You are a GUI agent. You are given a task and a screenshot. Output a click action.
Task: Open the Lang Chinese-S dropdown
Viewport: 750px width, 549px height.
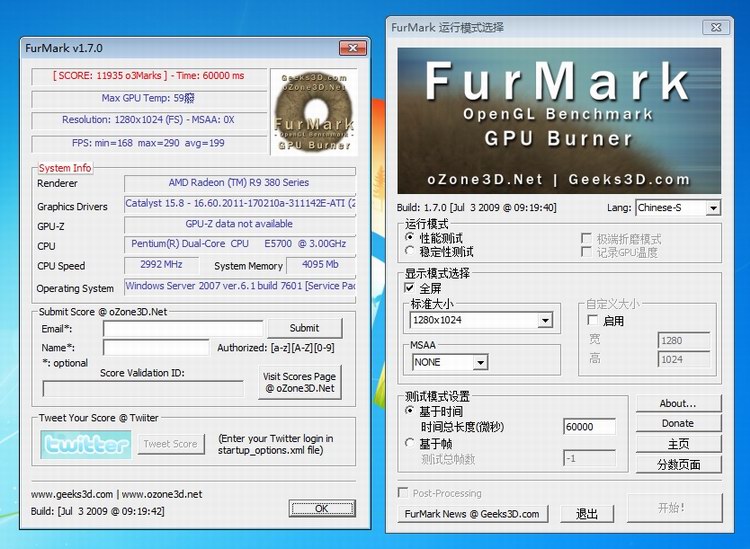[x=713, y=208]
